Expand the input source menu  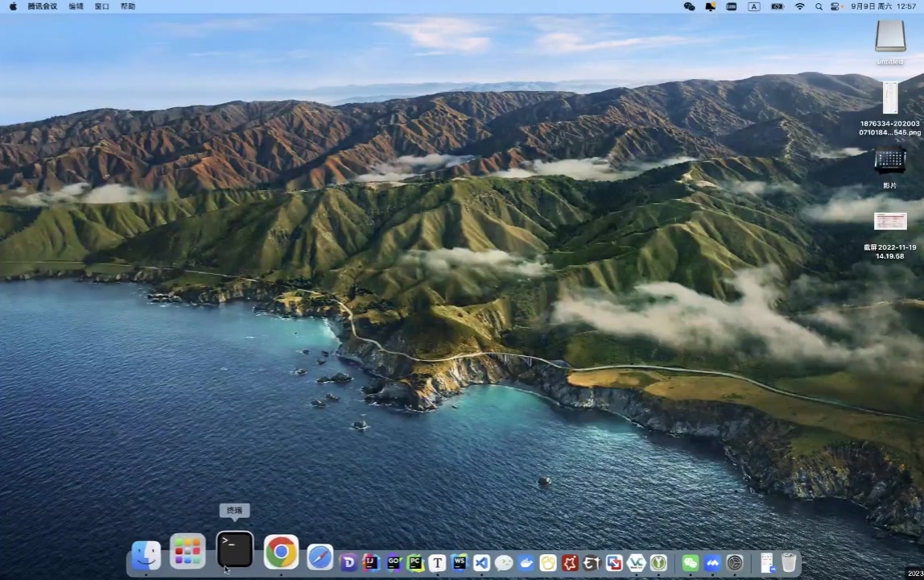753,6
